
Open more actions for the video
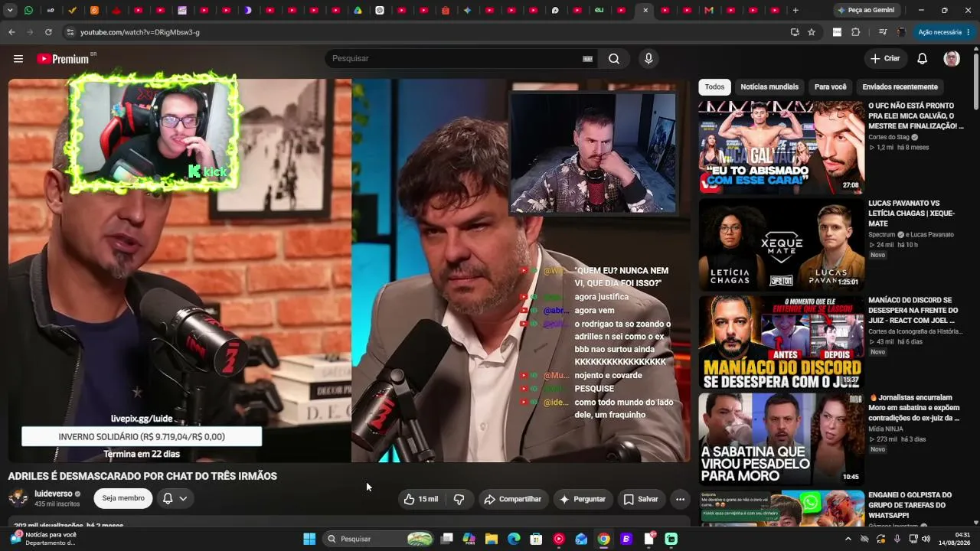[x=680, y=499]
